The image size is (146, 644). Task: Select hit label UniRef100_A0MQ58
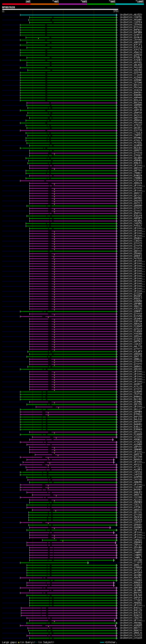point(131,301)
